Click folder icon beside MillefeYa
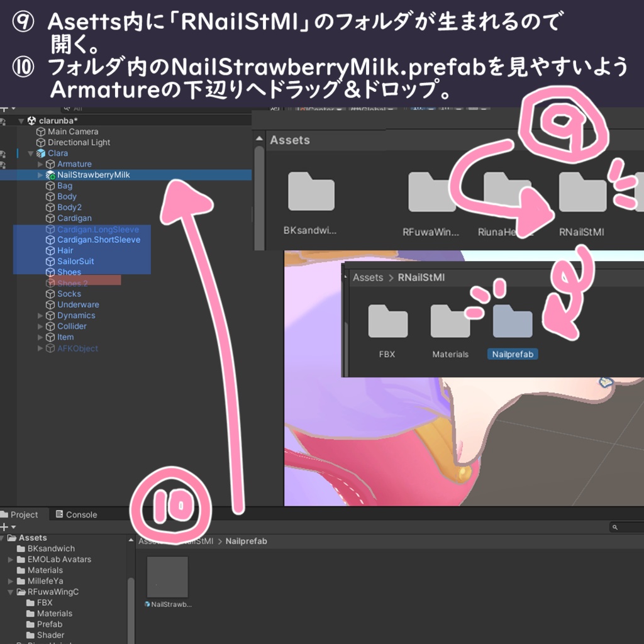The width and height of the screenshot is (644, 644). coord(21,581)
